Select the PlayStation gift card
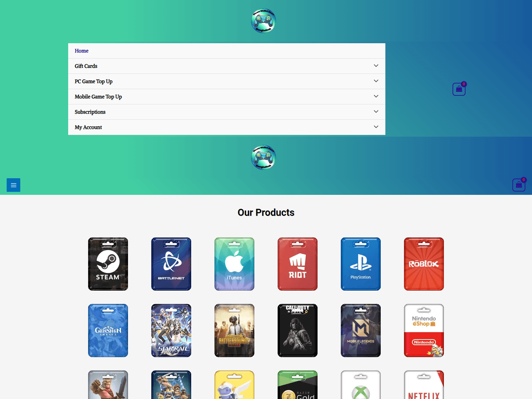Image resolution: width=532 pixels, height=399 pixels. tap(361, 264)
